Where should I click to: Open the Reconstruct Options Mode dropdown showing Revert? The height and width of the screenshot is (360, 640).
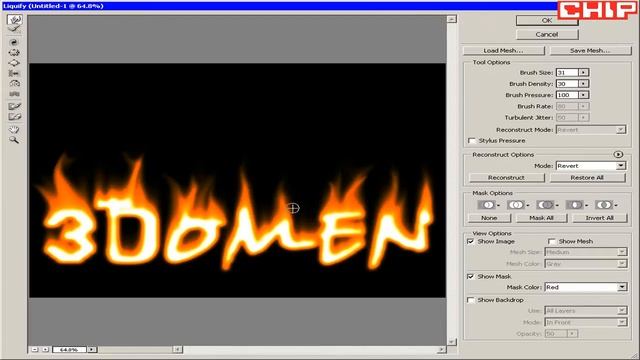pos(591,166)
